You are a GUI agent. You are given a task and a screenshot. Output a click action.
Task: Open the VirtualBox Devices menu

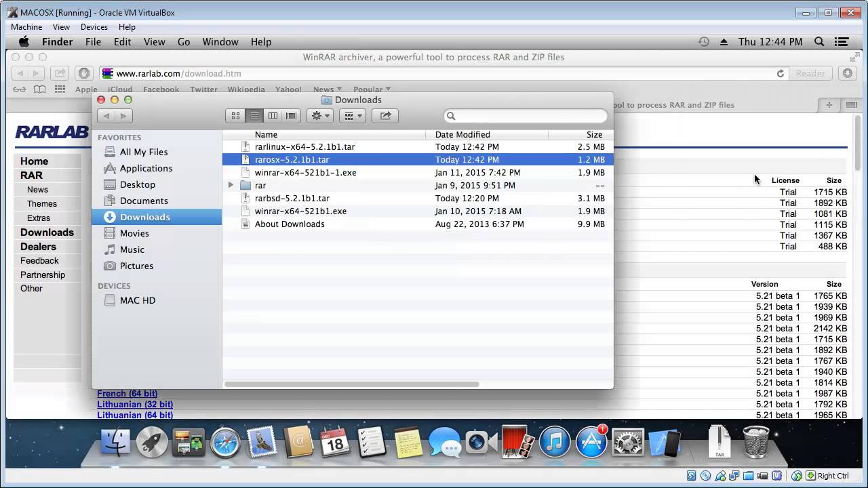coord(94,27)
